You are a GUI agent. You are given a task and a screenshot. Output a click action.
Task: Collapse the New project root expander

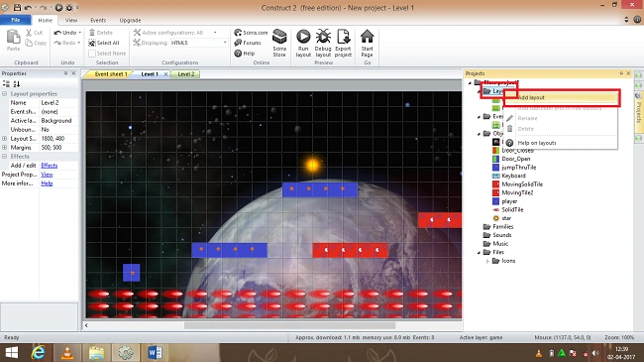pos(470,82)
